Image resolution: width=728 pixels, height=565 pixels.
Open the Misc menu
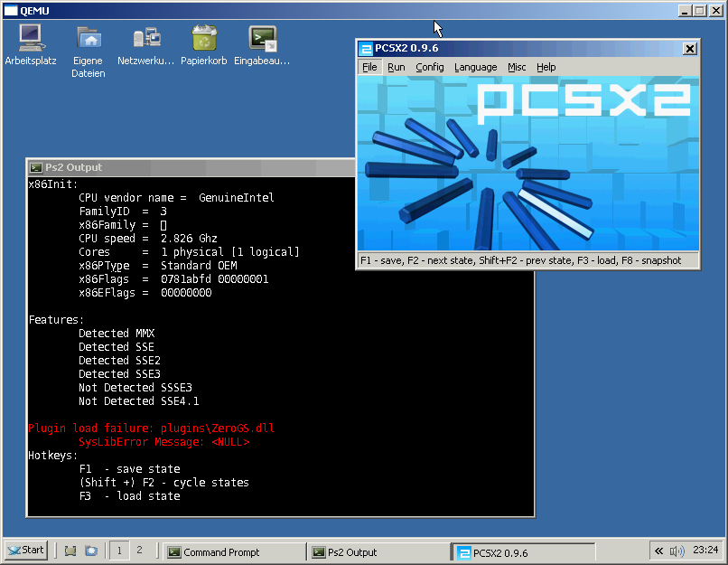coord(517,67)
